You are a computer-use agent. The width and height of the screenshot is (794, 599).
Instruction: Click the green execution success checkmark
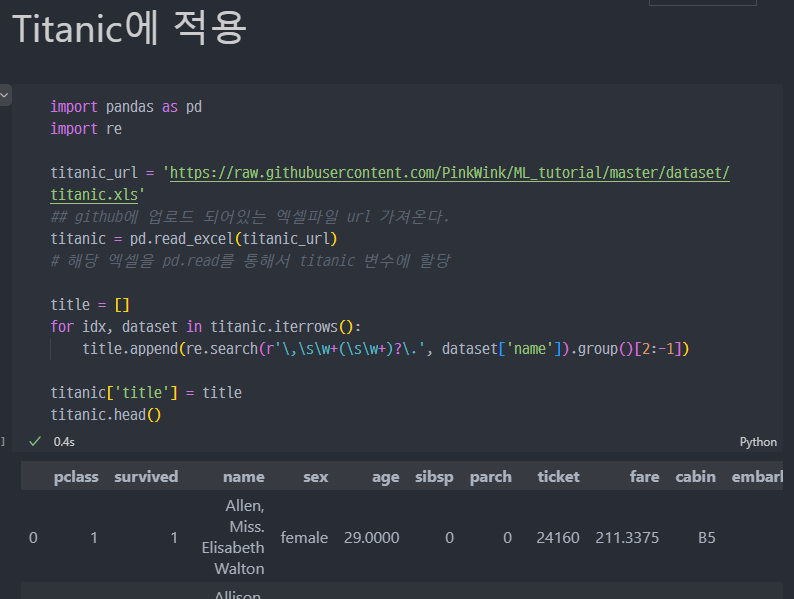pyautogui.click(x=35, y=442)
